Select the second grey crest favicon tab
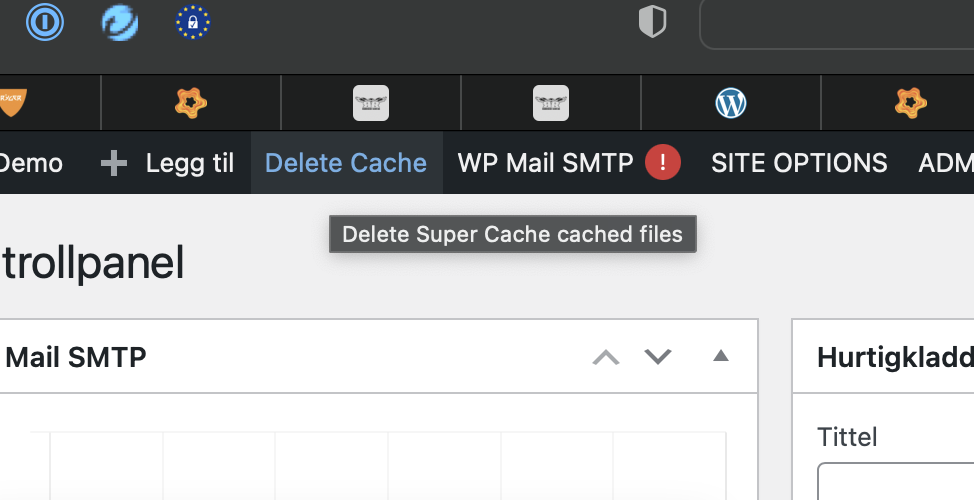The width and height of the screenshot is (974, 500). pyautogui.click(x=551, y=102)
